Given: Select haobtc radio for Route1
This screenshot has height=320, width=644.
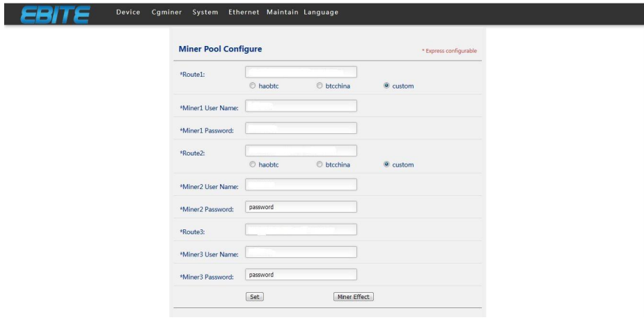Looking at the screenshot, I should pos(252,86).
